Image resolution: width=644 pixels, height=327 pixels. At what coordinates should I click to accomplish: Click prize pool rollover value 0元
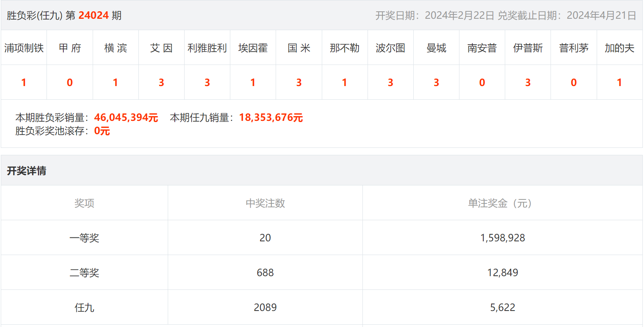pos(102,131)
